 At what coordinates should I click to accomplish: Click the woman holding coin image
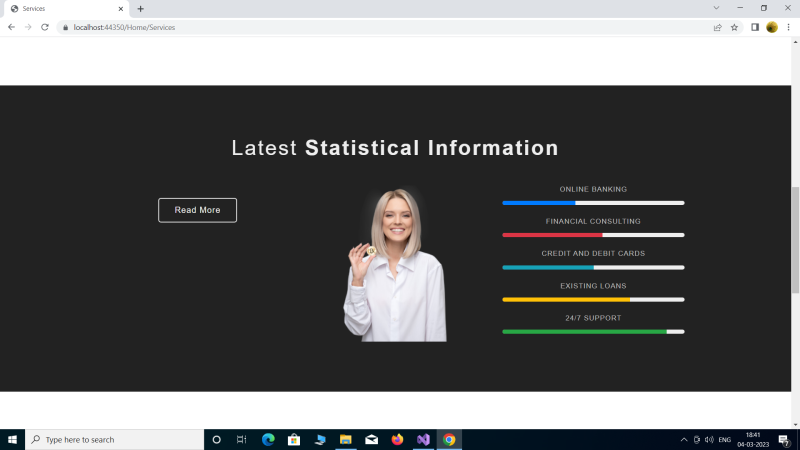pyautogui.click(x=395, y=265)
